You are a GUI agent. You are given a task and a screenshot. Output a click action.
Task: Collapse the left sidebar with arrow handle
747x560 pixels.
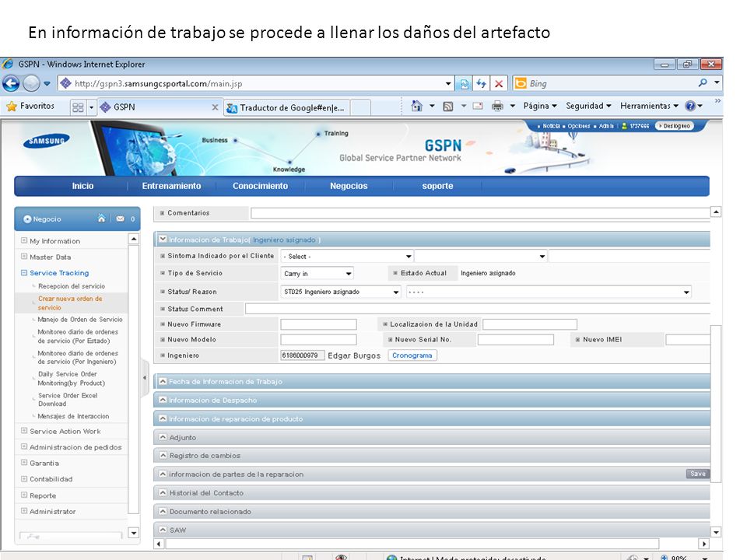tap(145, 378)
